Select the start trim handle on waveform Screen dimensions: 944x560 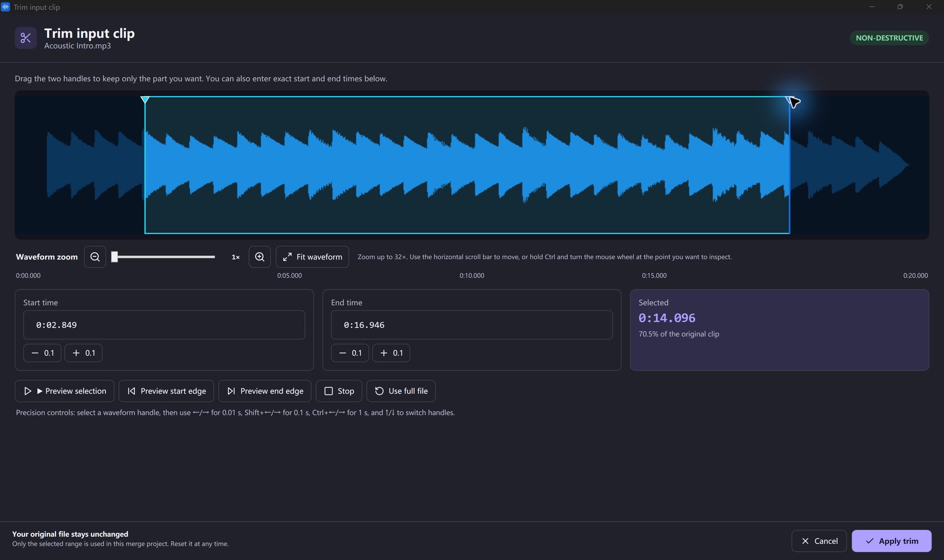[x=145, y=100]
